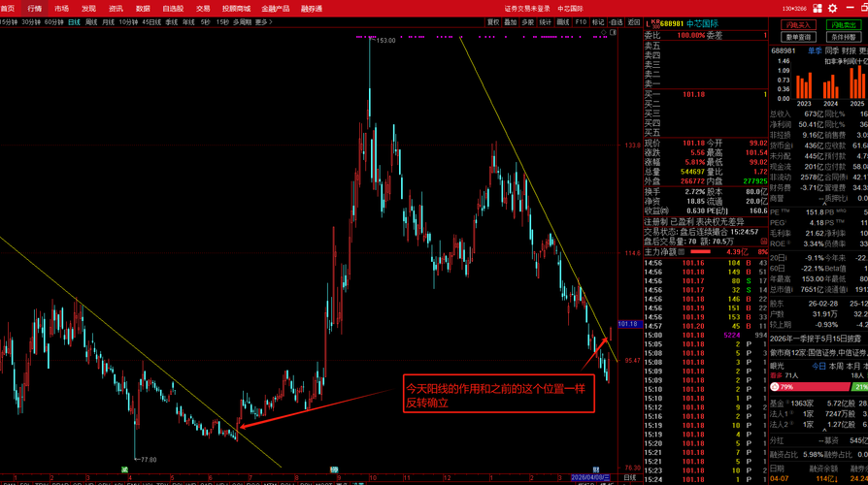Select the 财报 financial tab
Image resolution: width=868 pixels, height=485 pixels.
(x=849, y=50)
